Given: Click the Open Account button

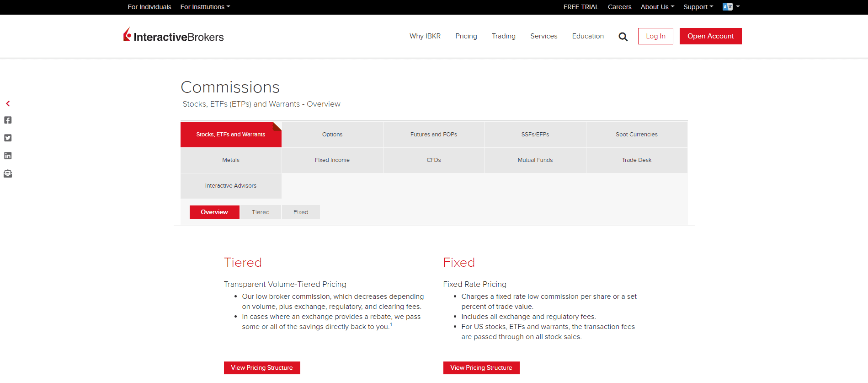Looking at the screenshot, I should pos(711,36).
